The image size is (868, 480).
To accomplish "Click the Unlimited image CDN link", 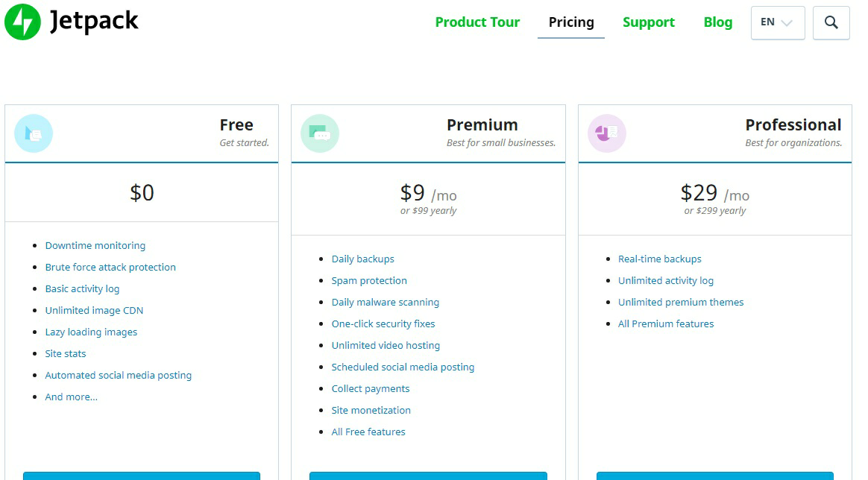I will [x=94, y=310].
